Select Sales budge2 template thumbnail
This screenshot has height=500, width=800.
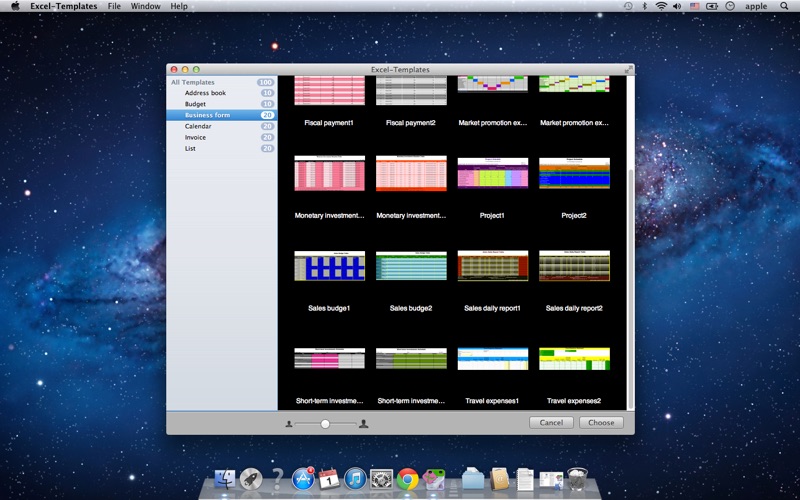pyautogui.click(x=411, y=265)
